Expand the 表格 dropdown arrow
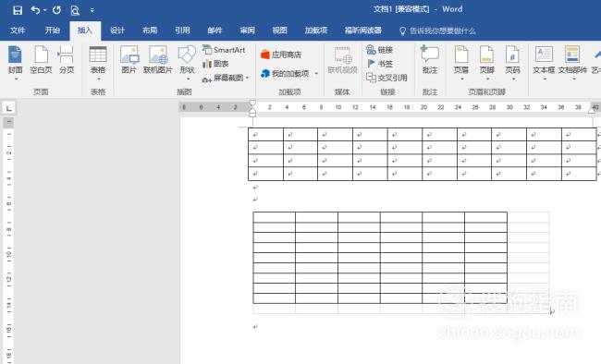This screenshot has width=601, height=364. (x=99, y=79)
